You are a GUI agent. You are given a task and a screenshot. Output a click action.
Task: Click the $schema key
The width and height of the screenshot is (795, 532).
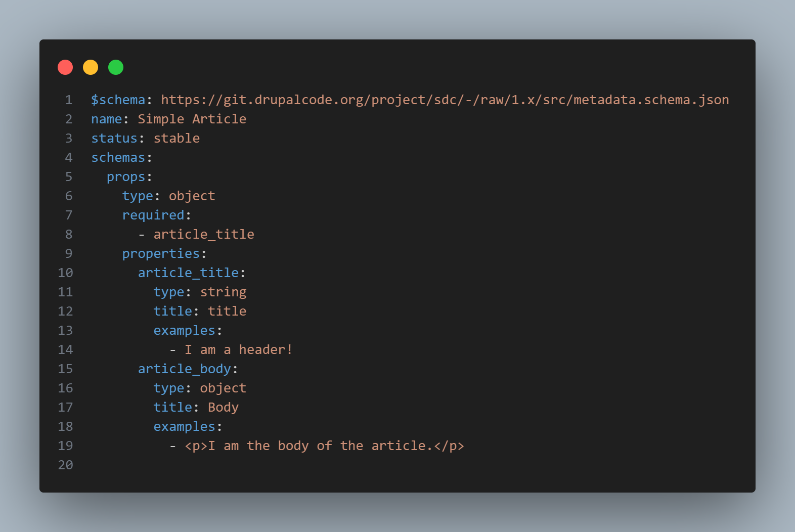pyautogui.click(x=118, y=100)
